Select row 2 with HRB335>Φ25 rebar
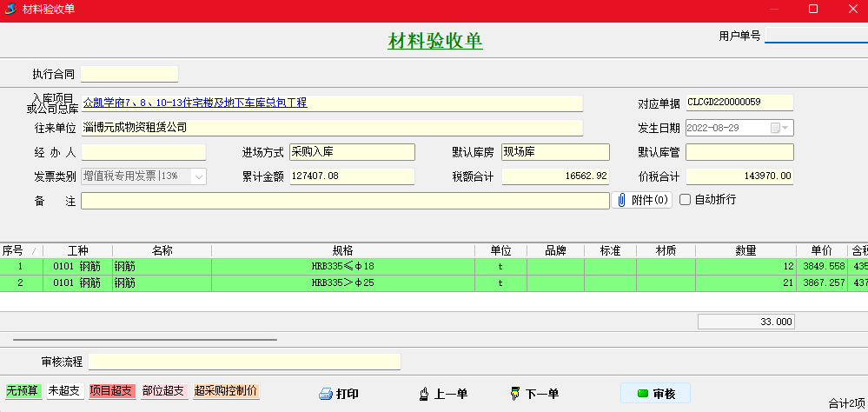 342,283
